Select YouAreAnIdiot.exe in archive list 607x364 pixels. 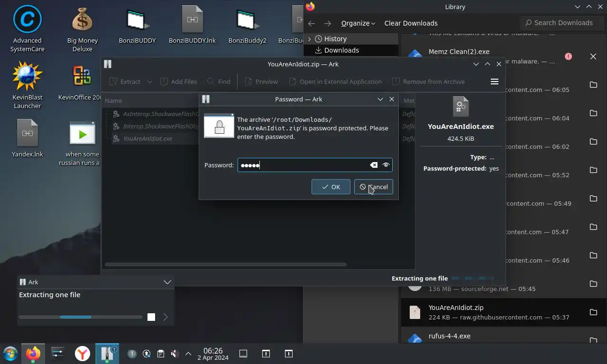click(147, 138)
